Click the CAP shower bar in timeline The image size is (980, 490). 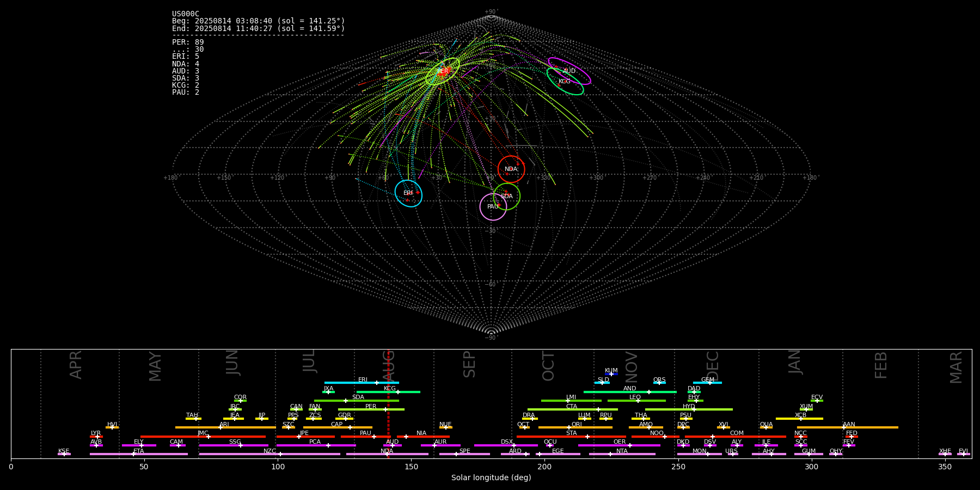click(x=338, y=427)
